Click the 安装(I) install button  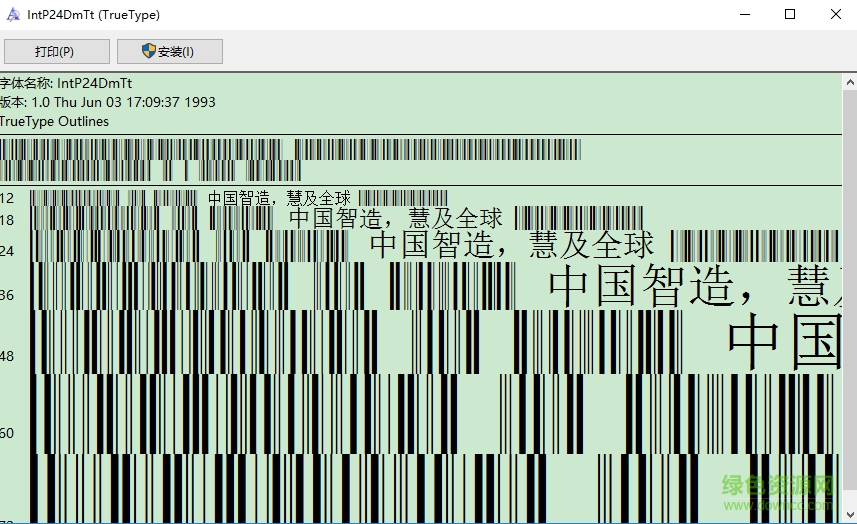(169, 51)
